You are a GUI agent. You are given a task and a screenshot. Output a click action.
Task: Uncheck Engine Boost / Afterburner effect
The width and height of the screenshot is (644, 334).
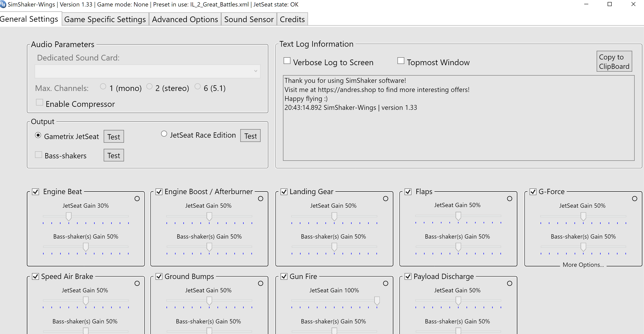159,192
